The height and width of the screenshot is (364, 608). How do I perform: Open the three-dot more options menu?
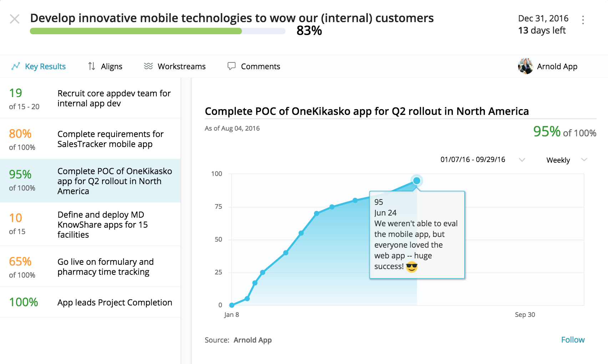pyautogui.click(x=583, y=20)
